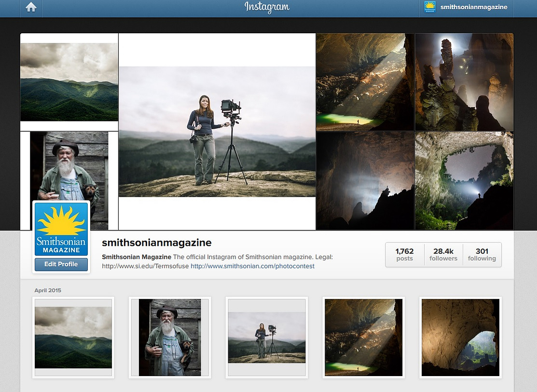Open the cave light beam post thumbnail

[x=364, y=338]
